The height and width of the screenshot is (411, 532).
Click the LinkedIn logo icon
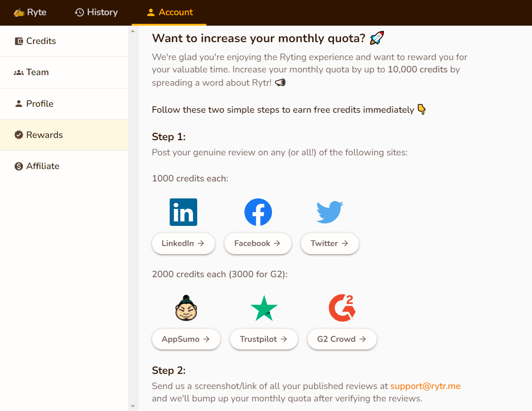(183, 212)
